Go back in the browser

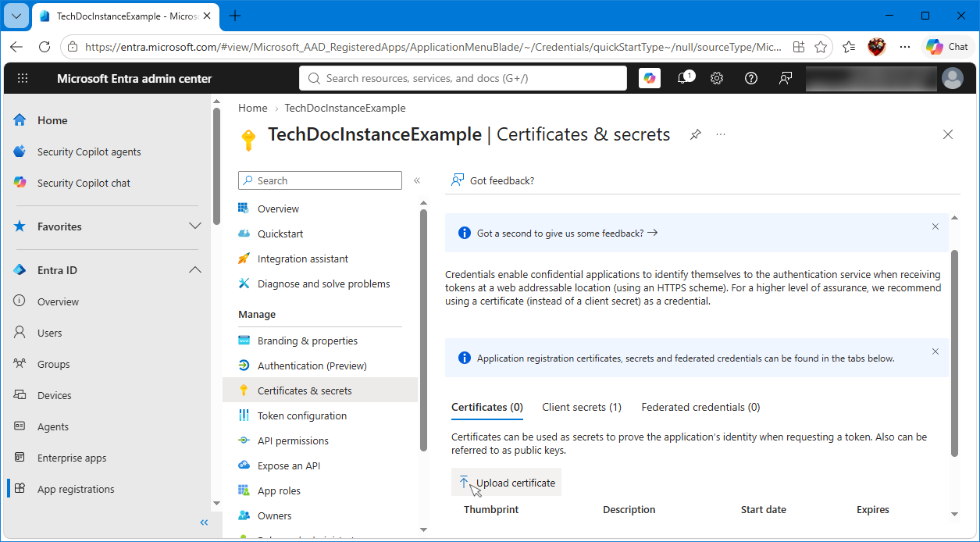[16, 47]
